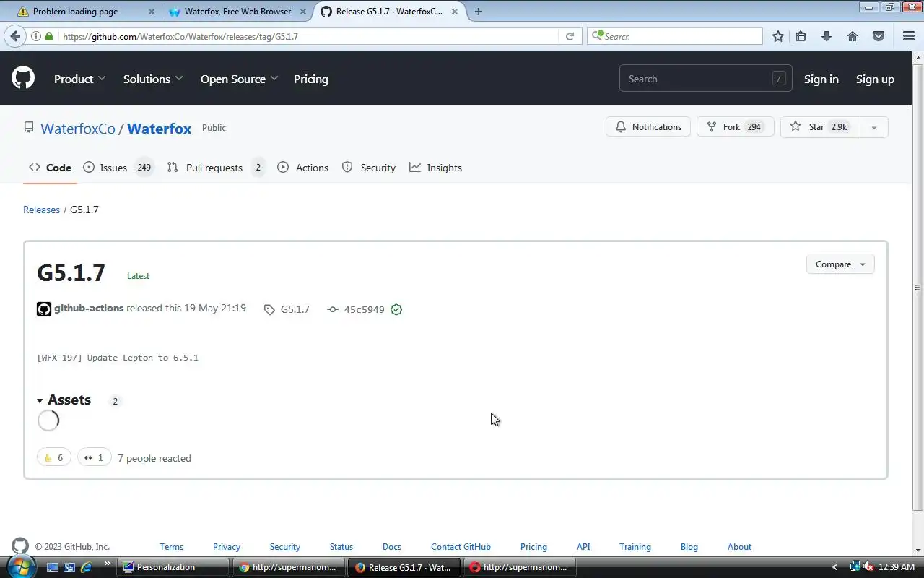
Task: Click the Opera supermariom taskbar button
Action: click(520, 567)
